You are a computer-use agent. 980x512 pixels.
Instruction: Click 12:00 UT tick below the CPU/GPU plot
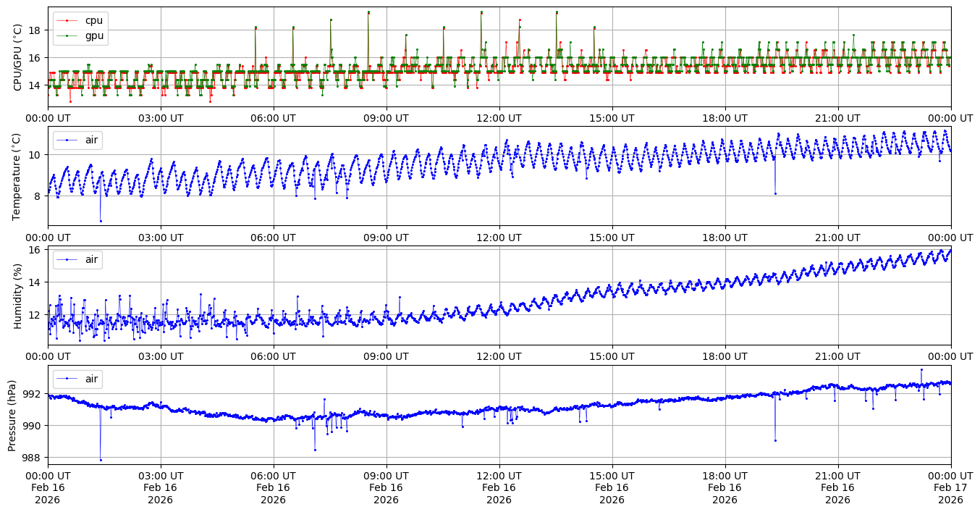point(499,118)
